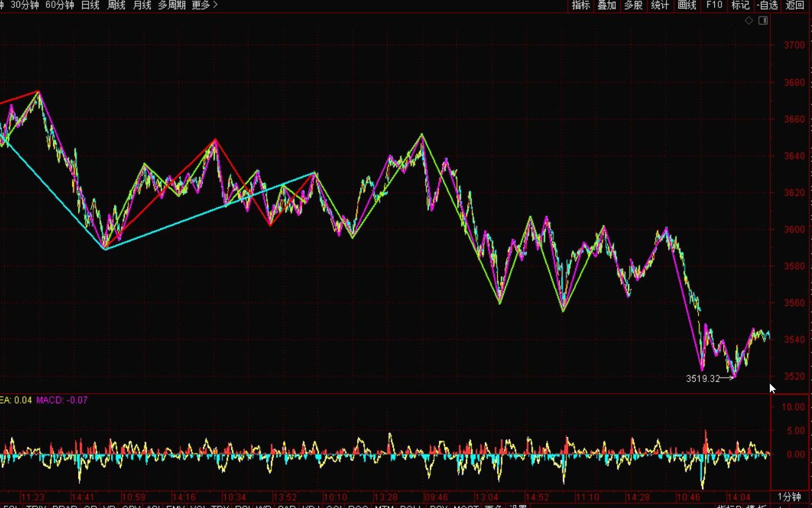The image size is (812, 508).
Task: Click the 11:23 time axis label
Action: pos(32,497)
